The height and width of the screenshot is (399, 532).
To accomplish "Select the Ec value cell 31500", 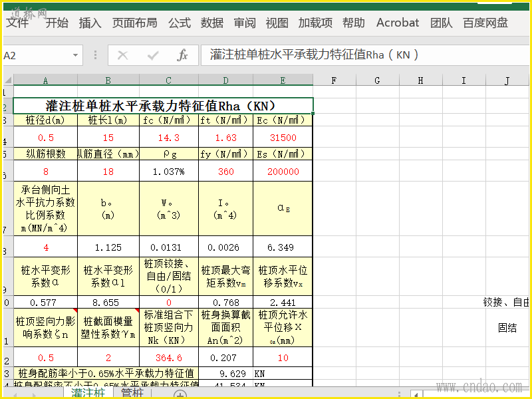I will tap(283, 138).
